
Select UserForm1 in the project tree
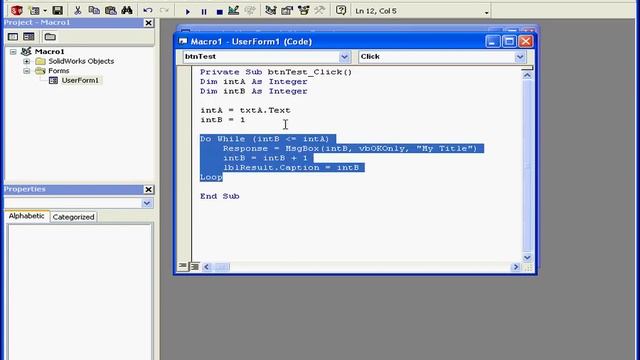(x=80, y=80)
